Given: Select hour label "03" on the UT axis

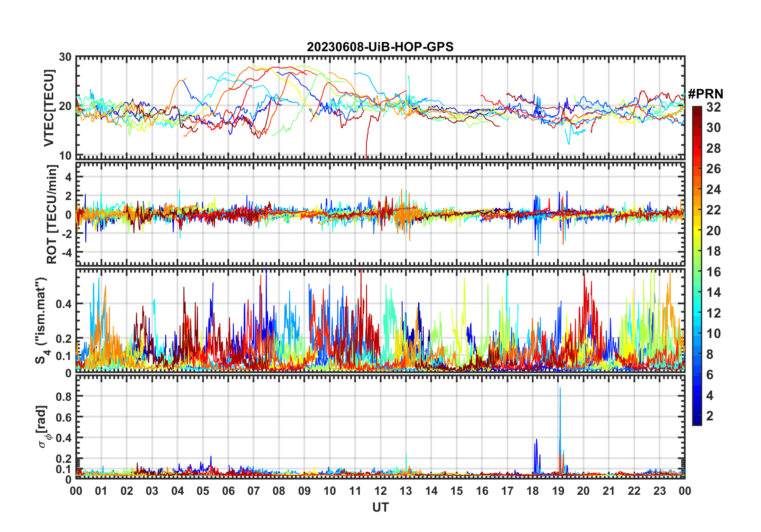Looking at the screenshot, I should [x=152, y=491].
